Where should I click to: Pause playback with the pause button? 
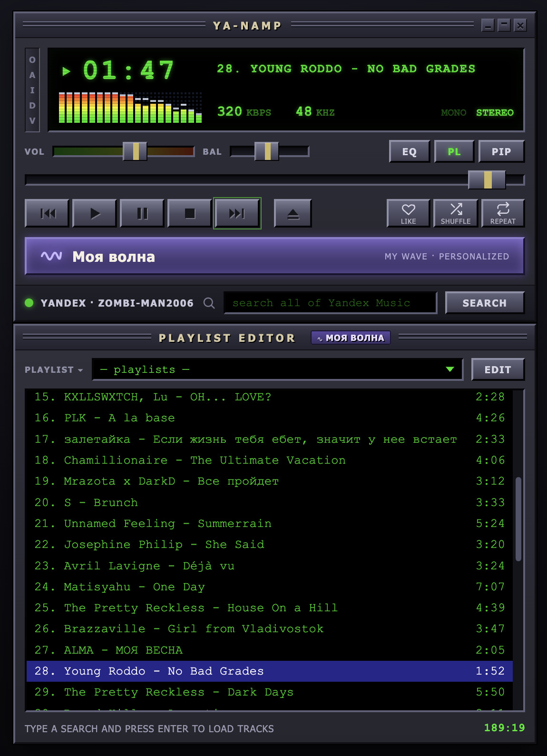142,213
